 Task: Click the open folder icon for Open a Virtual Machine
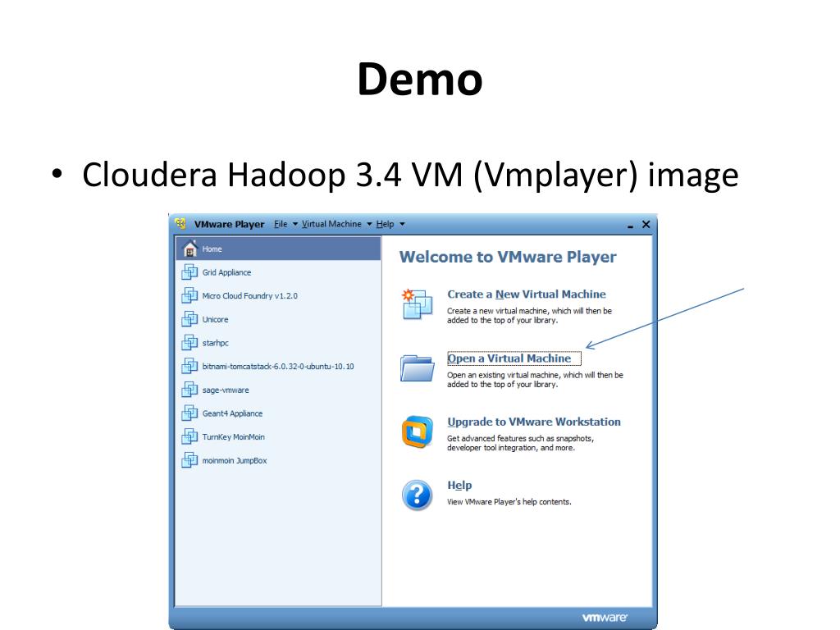click(x=418, y=368)
